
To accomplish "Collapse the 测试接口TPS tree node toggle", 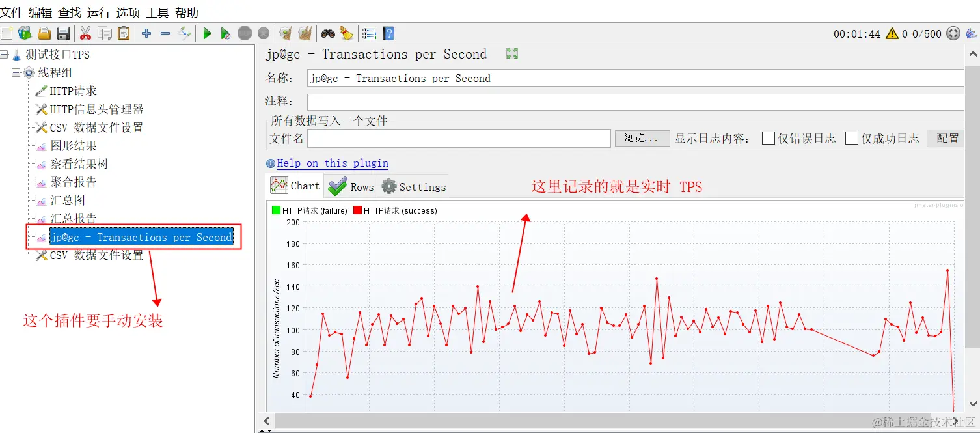I will [5, 55].
